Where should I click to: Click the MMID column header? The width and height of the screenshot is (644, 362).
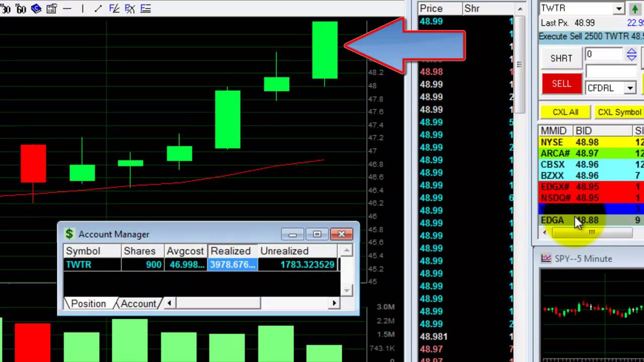[555, 131]
